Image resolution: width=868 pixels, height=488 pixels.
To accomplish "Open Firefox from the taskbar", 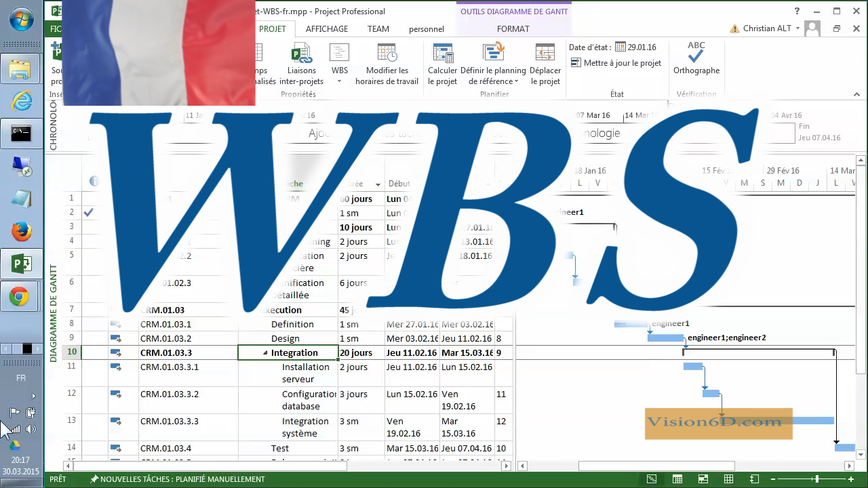I will (21, 232).
